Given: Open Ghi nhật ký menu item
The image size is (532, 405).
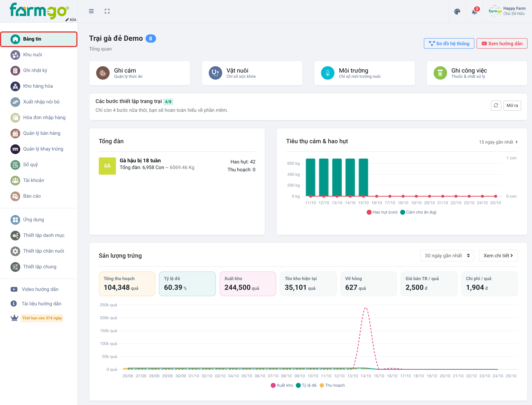Looking at the screenshot, I should coord(39,70).
